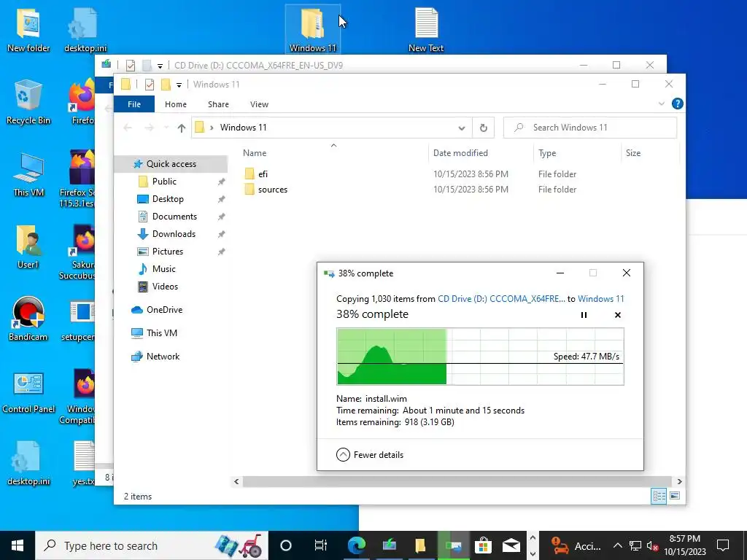Screen dimensions: 747x560
Task: Open Network in the navigation pane
Action: [163, 356]
